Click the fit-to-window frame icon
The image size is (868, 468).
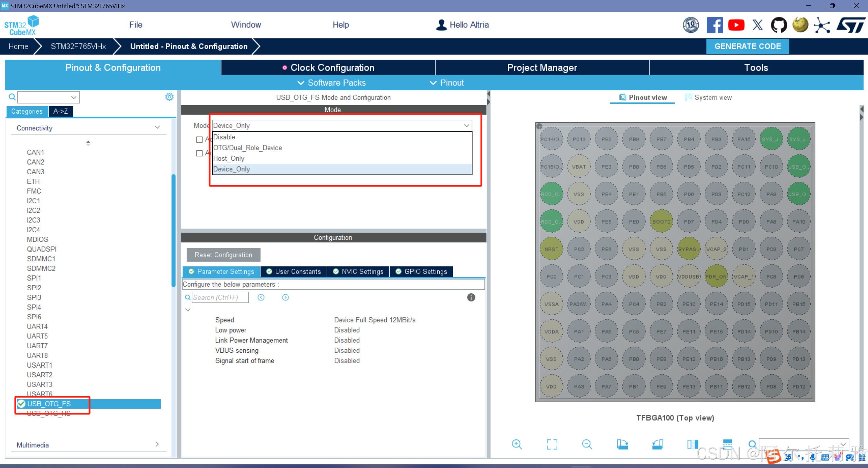coord(552,444)
